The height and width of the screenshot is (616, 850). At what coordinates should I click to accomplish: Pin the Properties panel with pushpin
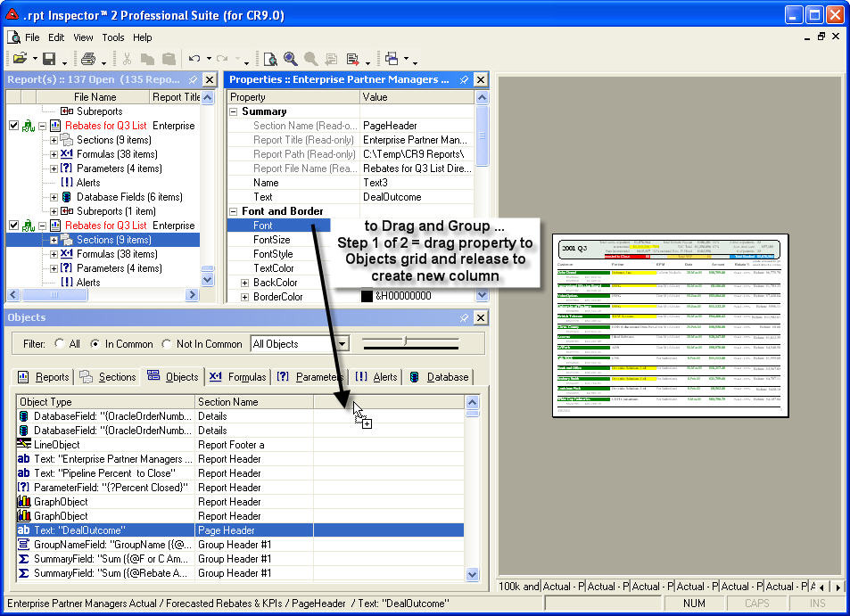click(464, 79)
